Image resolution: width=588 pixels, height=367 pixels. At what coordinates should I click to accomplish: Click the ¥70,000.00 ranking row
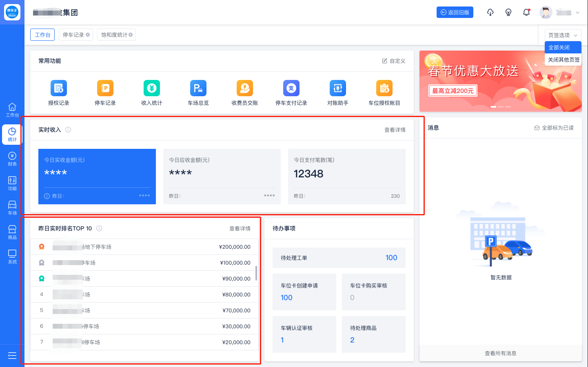pyautogui.click(x=144, y=310)
